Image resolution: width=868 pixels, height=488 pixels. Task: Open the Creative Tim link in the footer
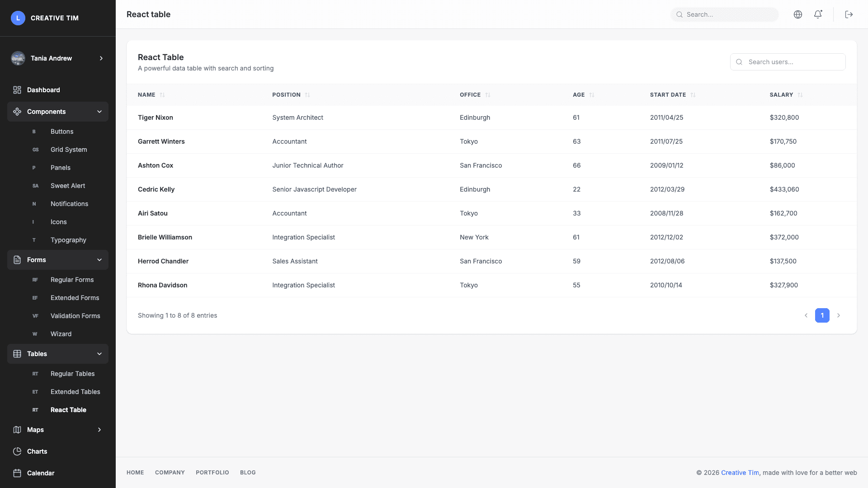(x=740, y=472)
